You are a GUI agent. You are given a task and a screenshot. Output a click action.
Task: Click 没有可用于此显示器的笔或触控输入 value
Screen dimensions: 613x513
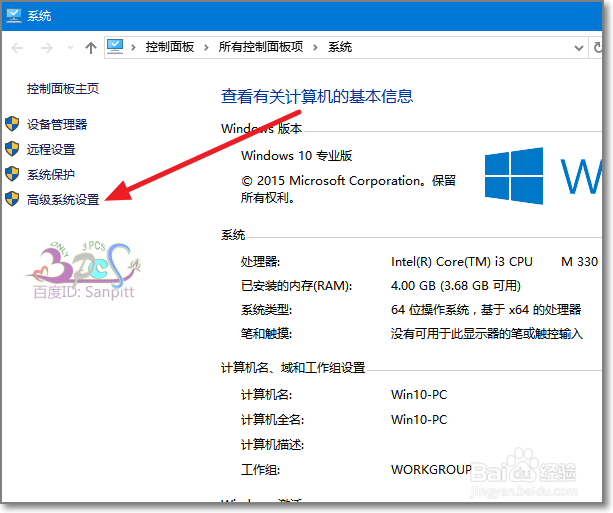tap(487, 334)
